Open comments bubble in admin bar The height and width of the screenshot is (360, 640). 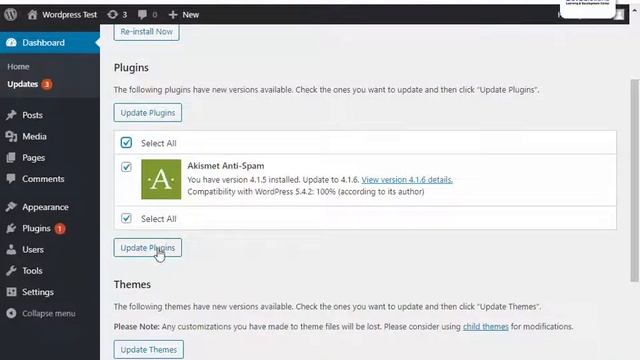pyautogui.click(x=147, y=15)
